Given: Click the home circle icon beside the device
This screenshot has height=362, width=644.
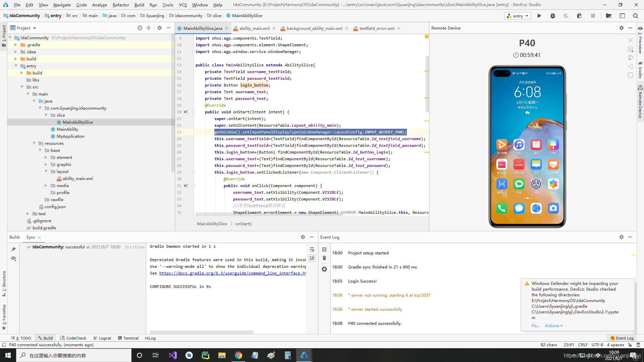Looking at the screenshot, I should pyautogui.click(x=631, y=75).
